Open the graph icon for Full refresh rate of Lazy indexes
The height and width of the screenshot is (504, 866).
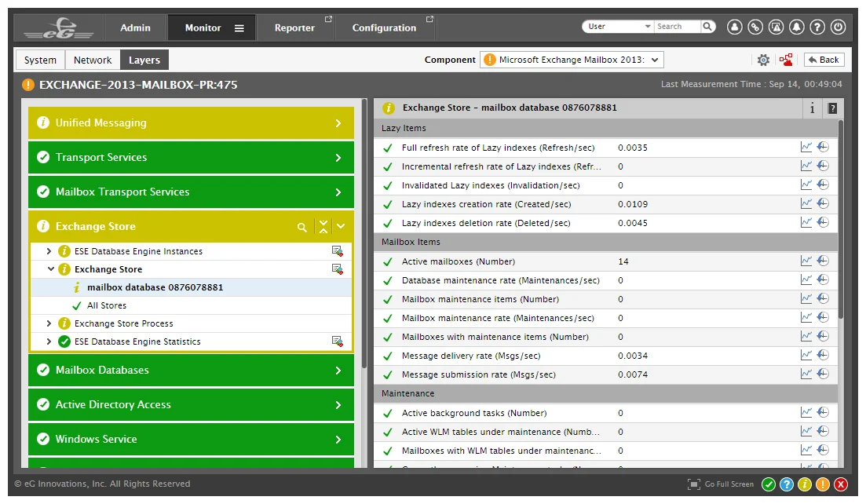pyautogui.click(x=806, y=148)
